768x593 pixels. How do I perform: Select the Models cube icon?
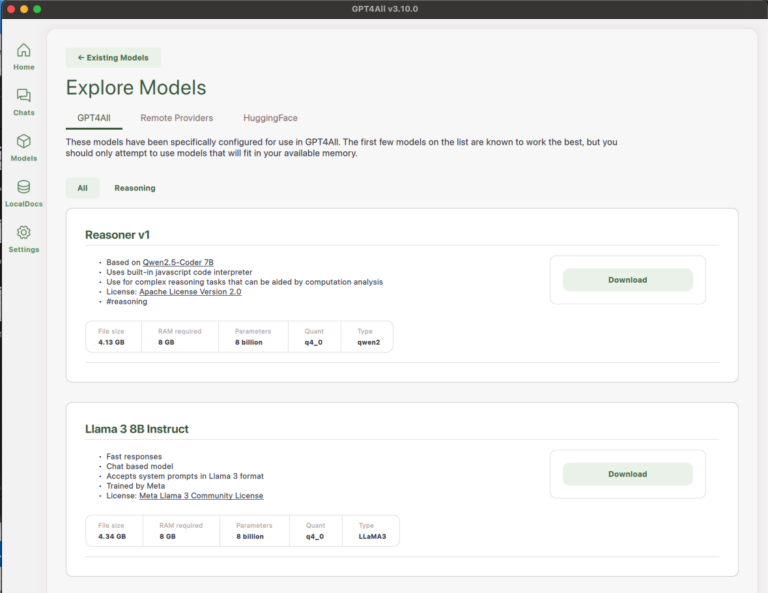click(x=24, y=142)
